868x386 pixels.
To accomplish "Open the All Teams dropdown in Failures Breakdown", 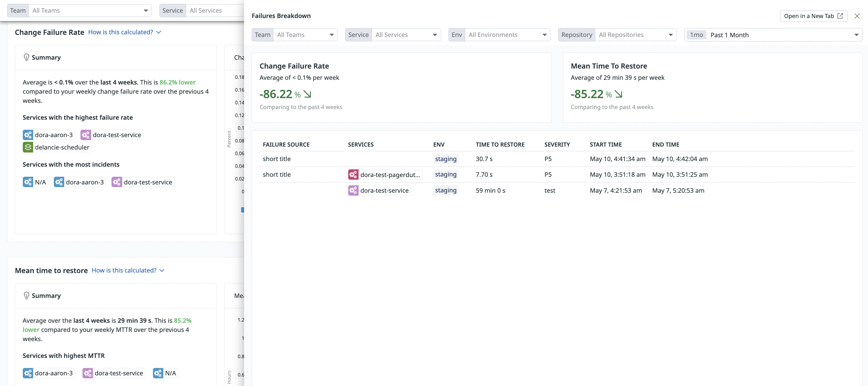I will click(305, 35).
